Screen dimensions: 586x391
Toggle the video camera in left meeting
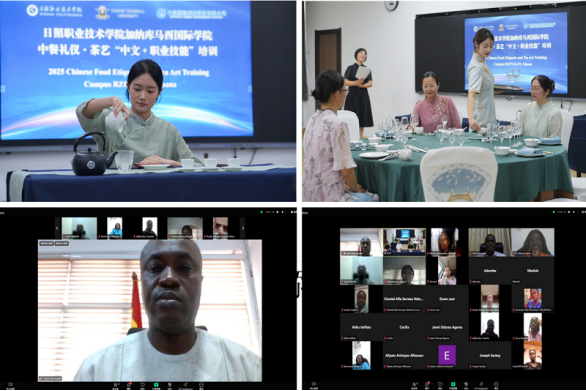point(10,384)
